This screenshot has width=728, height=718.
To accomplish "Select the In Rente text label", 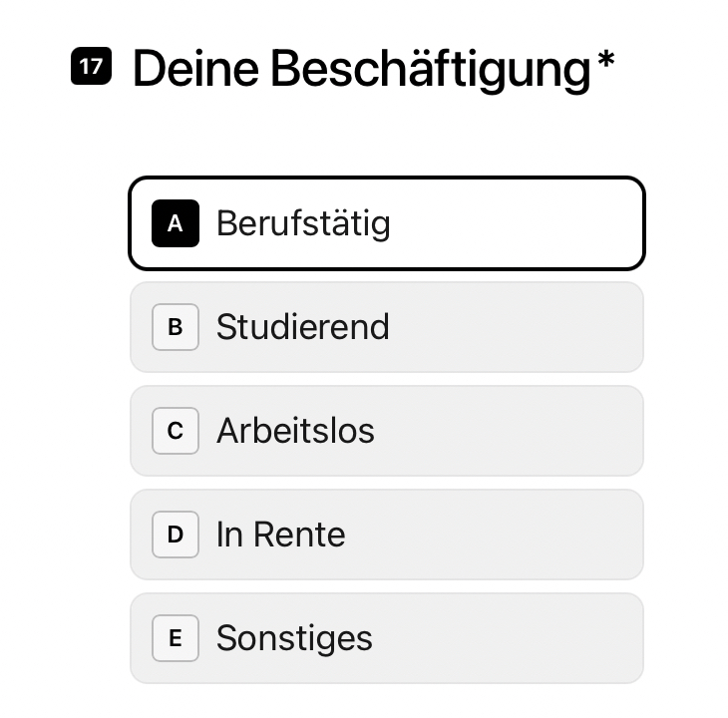I will click(x=280, y=535).
